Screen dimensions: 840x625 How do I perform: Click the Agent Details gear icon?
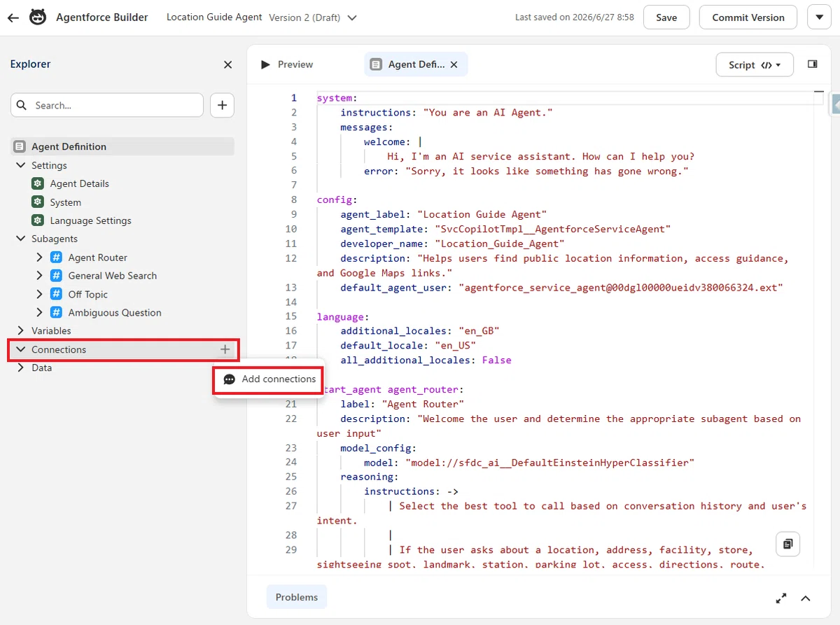pyautogui.click(x=38, y=183)
